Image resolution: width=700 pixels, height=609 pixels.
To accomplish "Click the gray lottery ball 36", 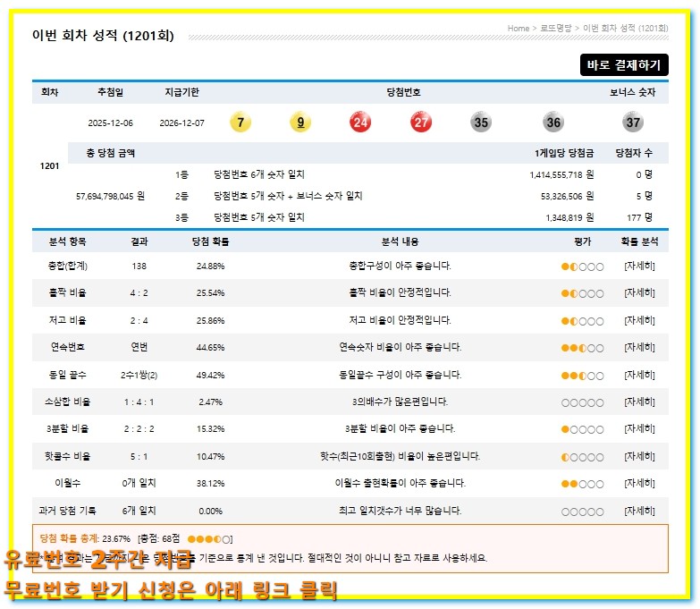I will click(553, 123).
